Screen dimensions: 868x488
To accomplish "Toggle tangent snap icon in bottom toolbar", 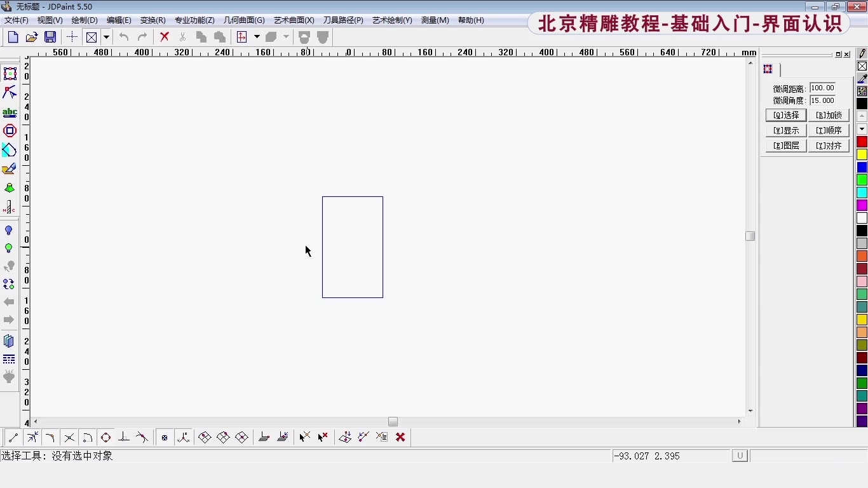I will pyautogui.click(x=142, y=437).
